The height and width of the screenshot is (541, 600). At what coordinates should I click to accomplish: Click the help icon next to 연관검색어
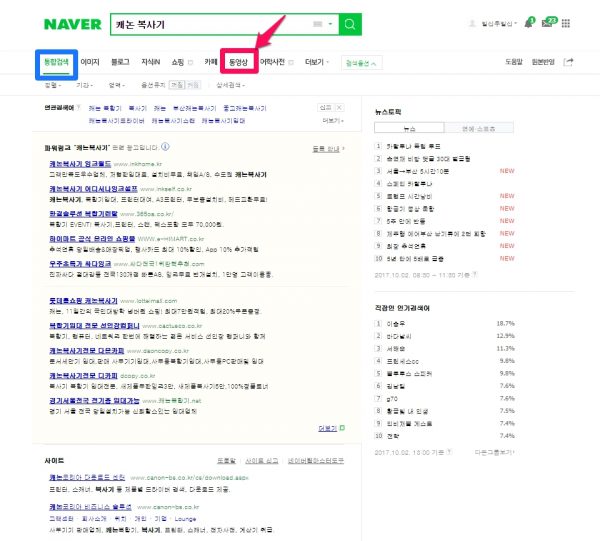[78, 108]
